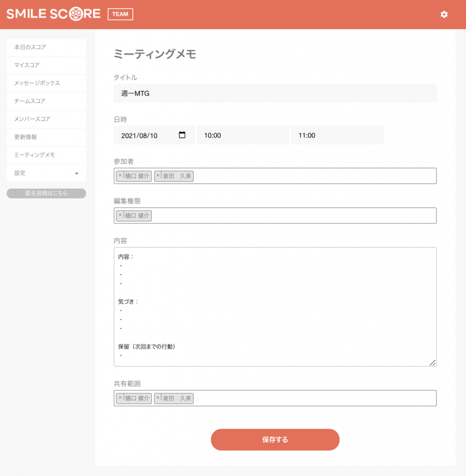Remove 樋口 健介 from 参加者
Viewport: 466px width, 476px height.
pos(120,176)
